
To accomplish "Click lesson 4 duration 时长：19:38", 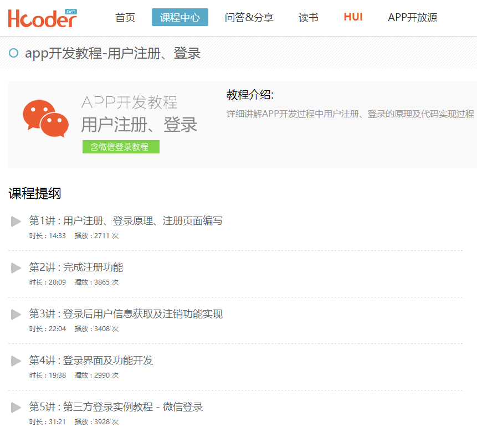I will point(48,375).
